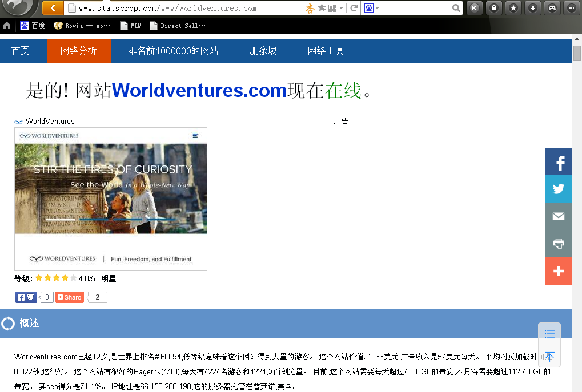This screenshot has width=582, height=392.
Task: Click the circular icon beside 概述
Action: [x=8, y=324]
